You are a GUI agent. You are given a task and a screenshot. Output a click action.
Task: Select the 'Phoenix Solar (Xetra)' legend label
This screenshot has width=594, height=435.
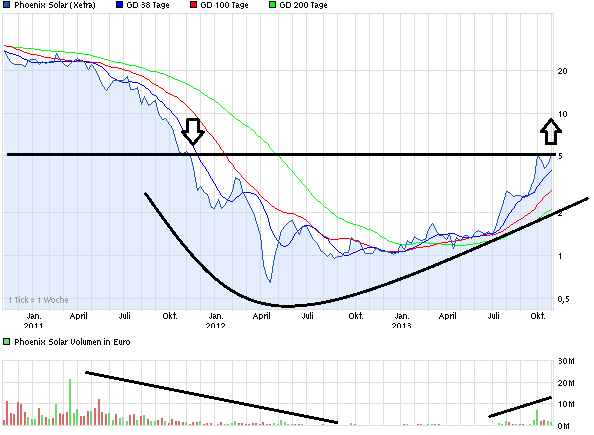click(55, 5)
